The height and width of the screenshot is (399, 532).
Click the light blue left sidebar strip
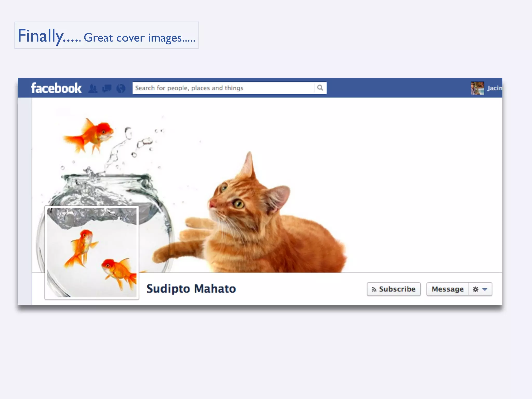pyautogui.click(x=25, y=200)
